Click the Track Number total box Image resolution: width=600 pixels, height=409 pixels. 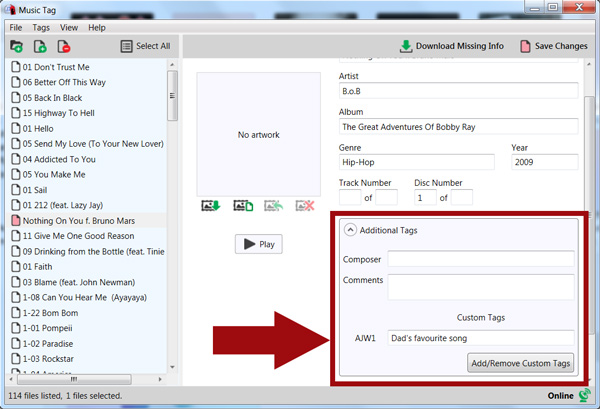tap(386, 197)
